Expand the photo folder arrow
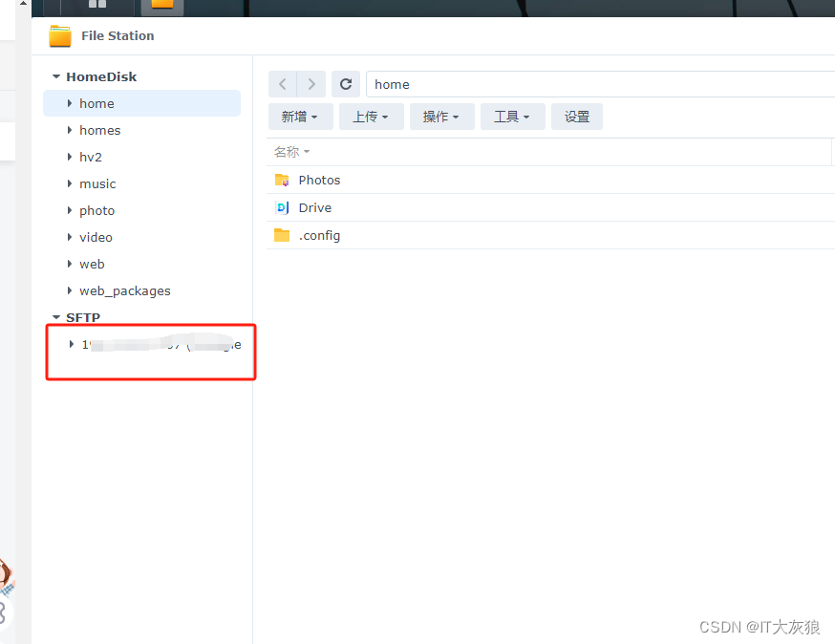The height and width of the screenshot is (644, 835). point(69,210)
